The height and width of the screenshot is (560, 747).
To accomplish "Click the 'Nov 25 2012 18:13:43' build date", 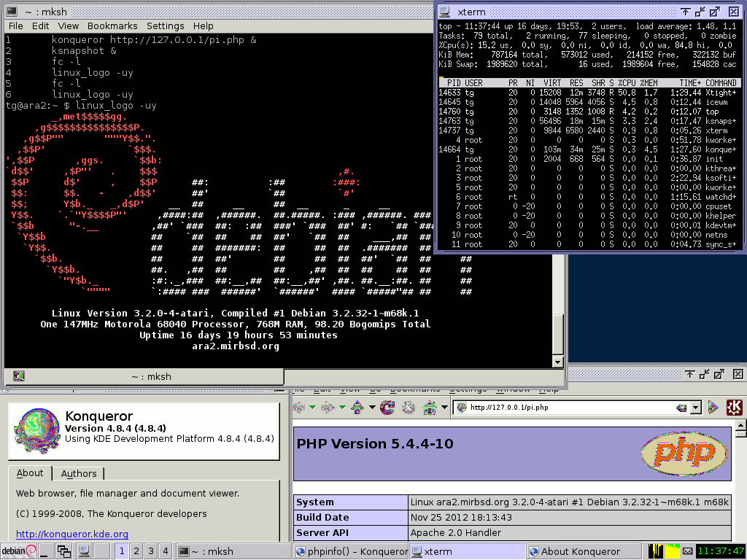I will [461, 518].
